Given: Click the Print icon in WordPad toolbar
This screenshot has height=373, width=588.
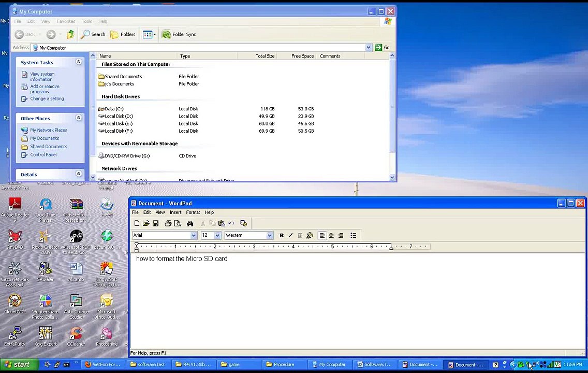Looking at the screenshot, I should [x=168, y=223].
